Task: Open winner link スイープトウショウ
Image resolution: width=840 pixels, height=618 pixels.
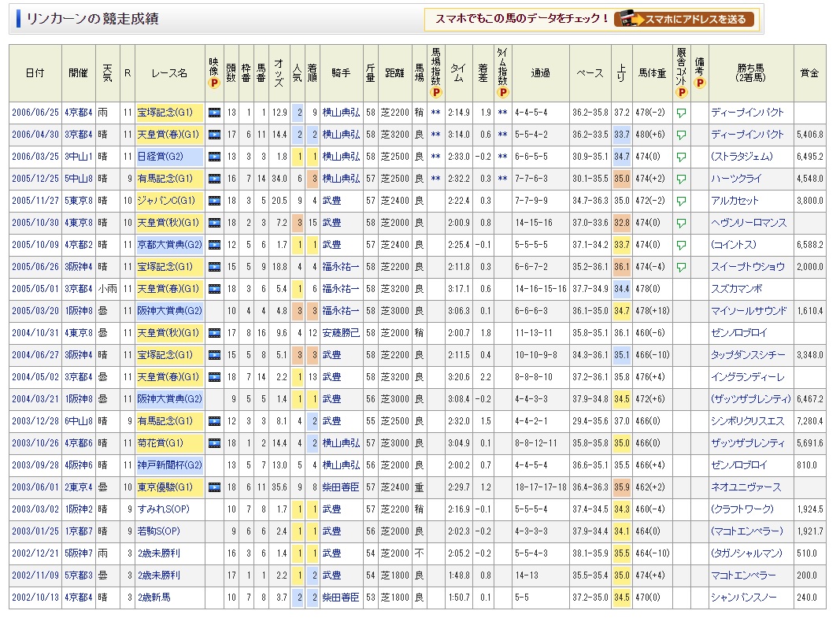Action: [748, 267]
